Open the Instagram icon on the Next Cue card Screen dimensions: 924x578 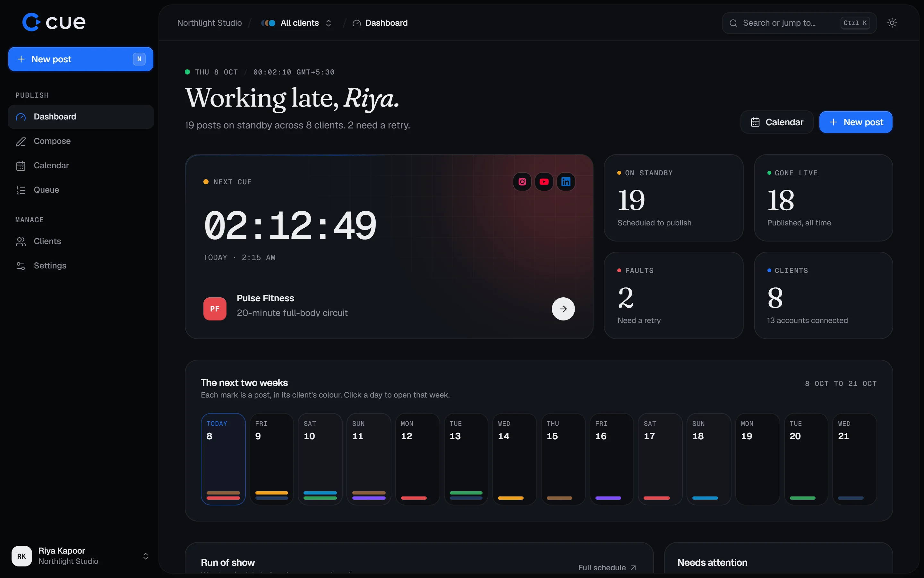(x=522, y=182)
